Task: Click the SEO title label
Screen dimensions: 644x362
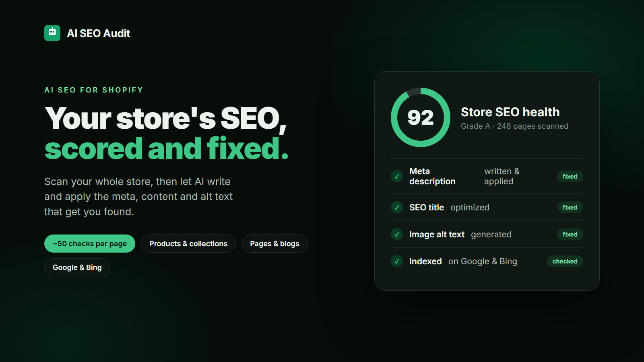Action: point(427,208)
